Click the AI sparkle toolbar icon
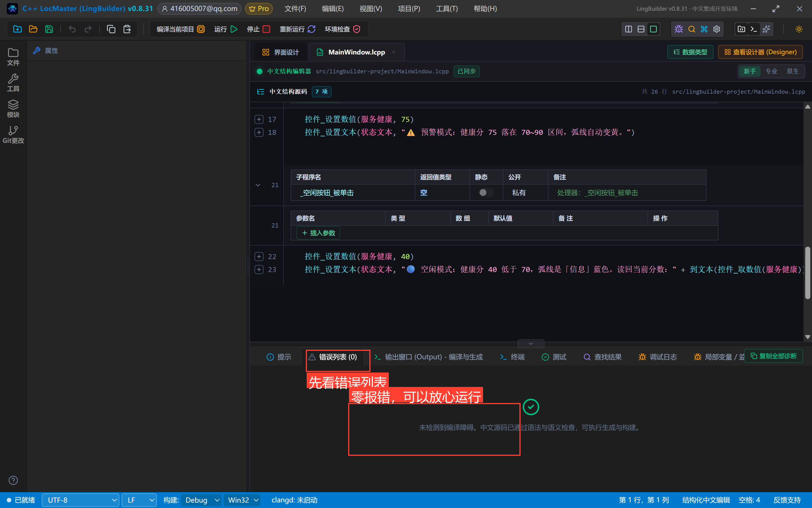 click(766, 29)
